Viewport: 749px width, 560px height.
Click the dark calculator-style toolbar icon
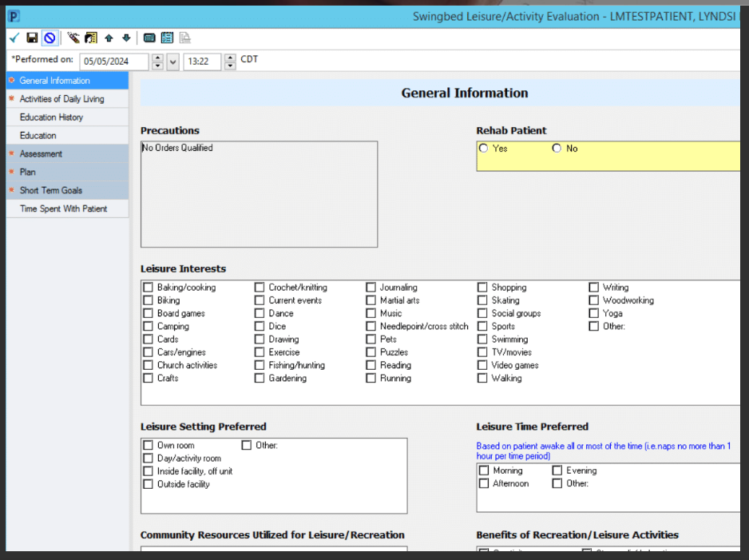[149, 38]
